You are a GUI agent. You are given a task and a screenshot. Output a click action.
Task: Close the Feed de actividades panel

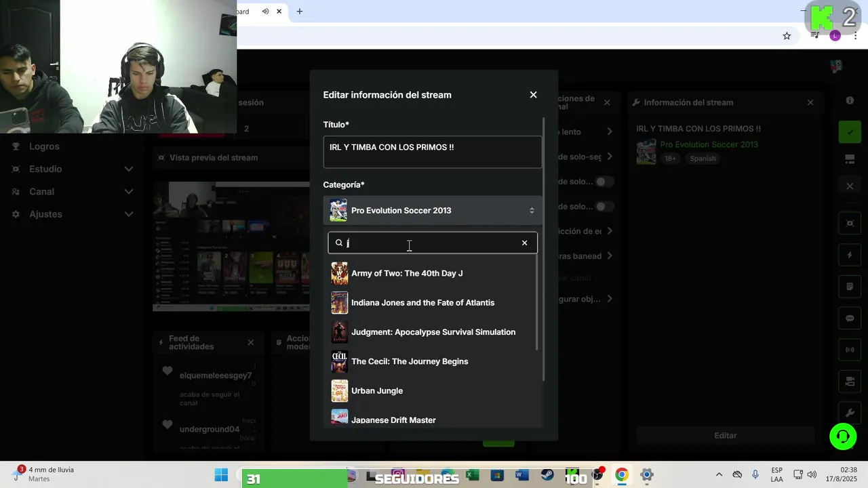click(x=251, y=342)
